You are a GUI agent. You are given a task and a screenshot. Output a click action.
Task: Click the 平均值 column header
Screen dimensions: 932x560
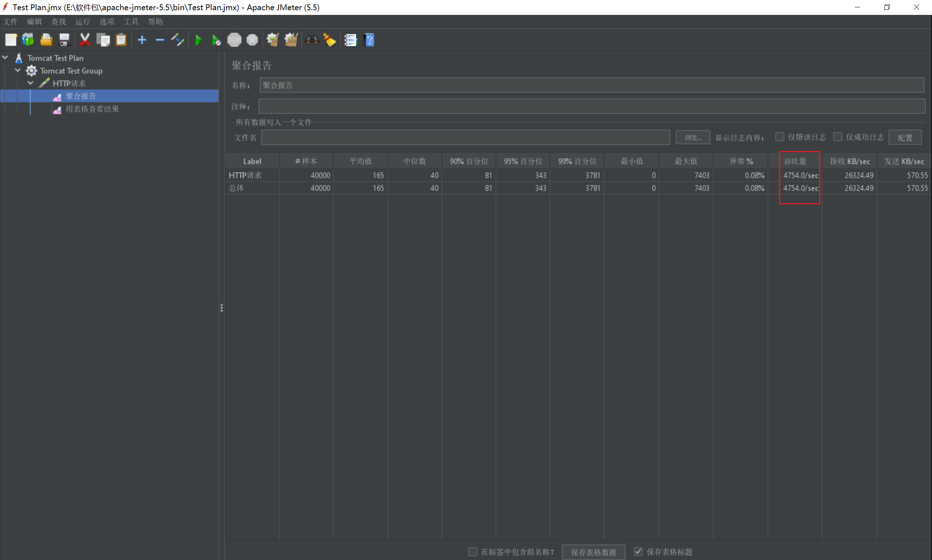pyautogui.click(x=360, y=161)
